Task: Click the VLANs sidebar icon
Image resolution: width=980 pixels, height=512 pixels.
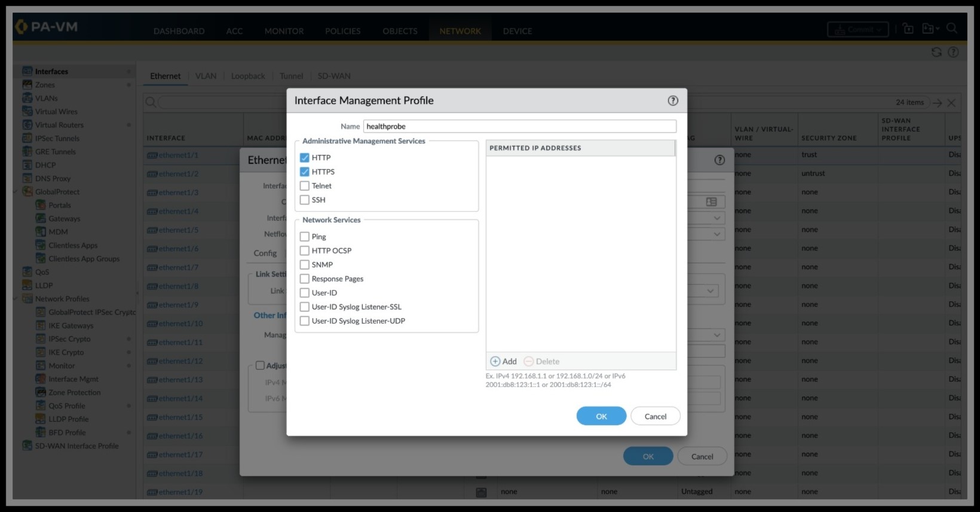Action: 27,98
